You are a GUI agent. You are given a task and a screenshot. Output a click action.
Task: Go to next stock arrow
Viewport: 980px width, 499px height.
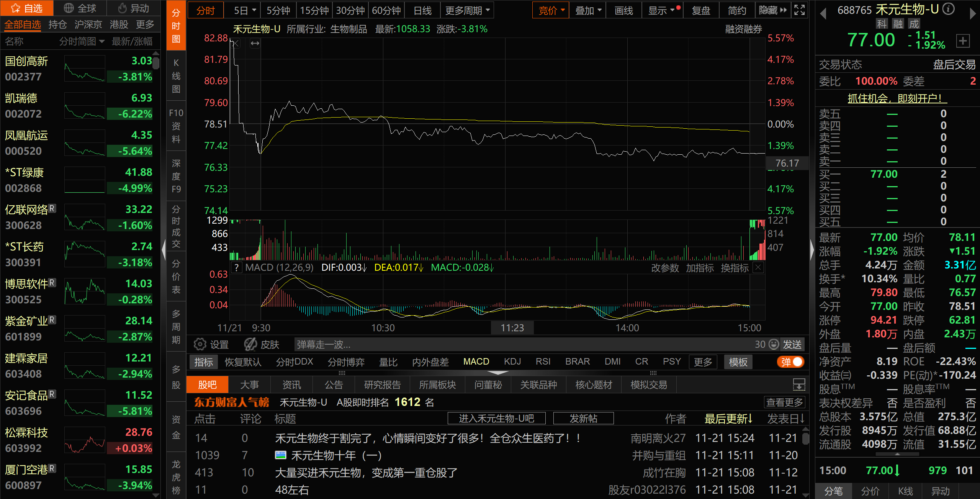[973, 14]
